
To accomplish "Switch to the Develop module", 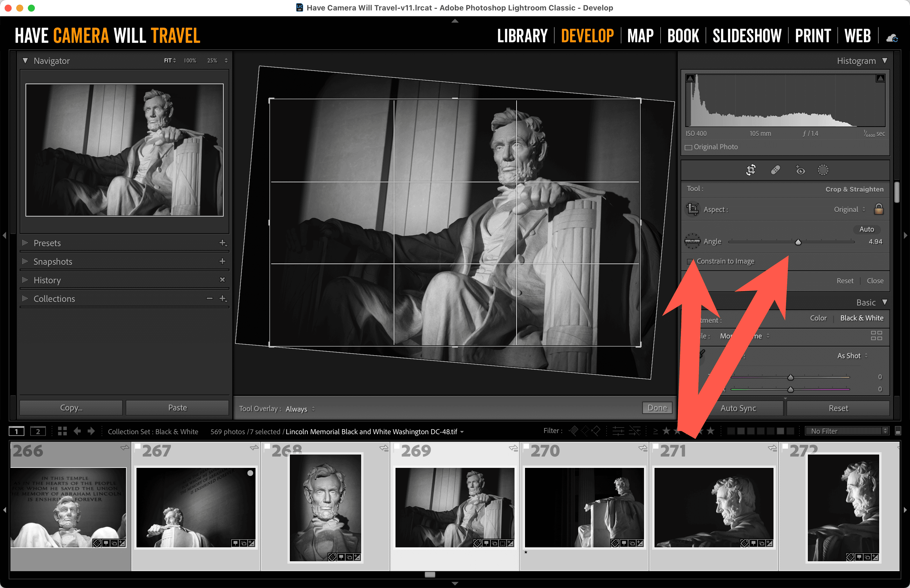I will click(x=587, y=36).
